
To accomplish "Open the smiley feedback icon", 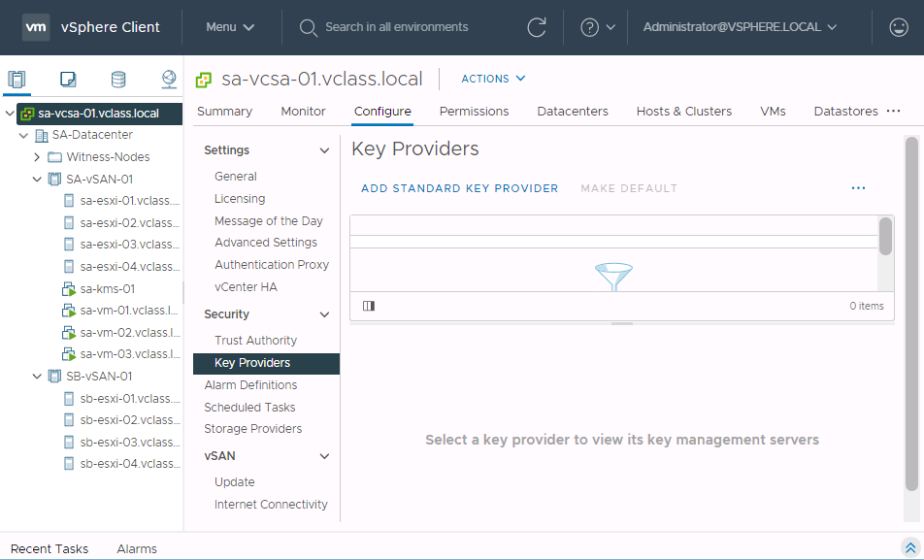I will coord(899,27).
